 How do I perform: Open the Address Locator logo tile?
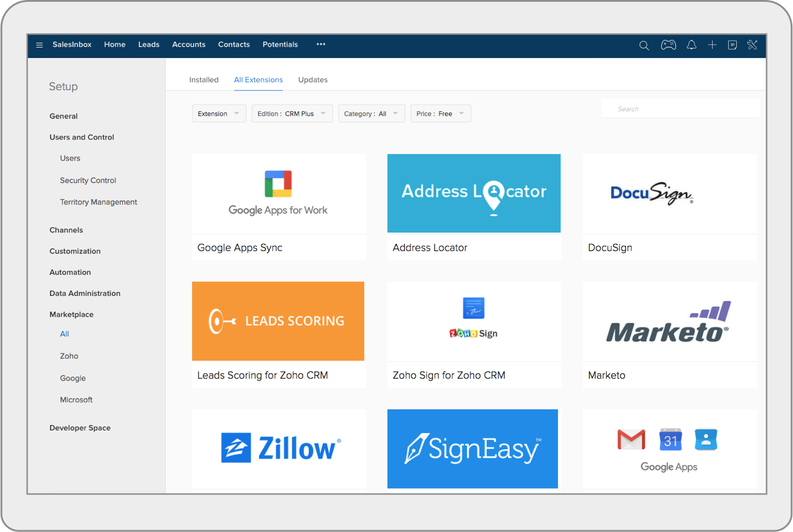[x=474, y=193]
